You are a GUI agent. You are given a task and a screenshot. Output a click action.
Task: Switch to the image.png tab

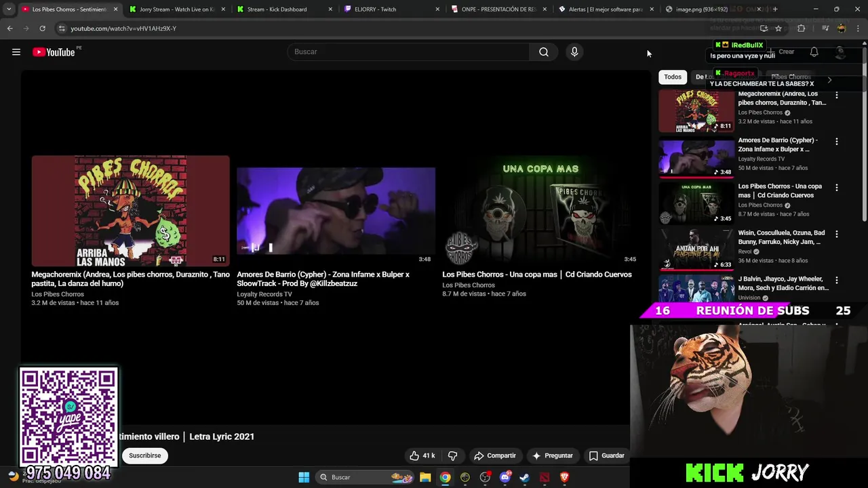point(713,9)
